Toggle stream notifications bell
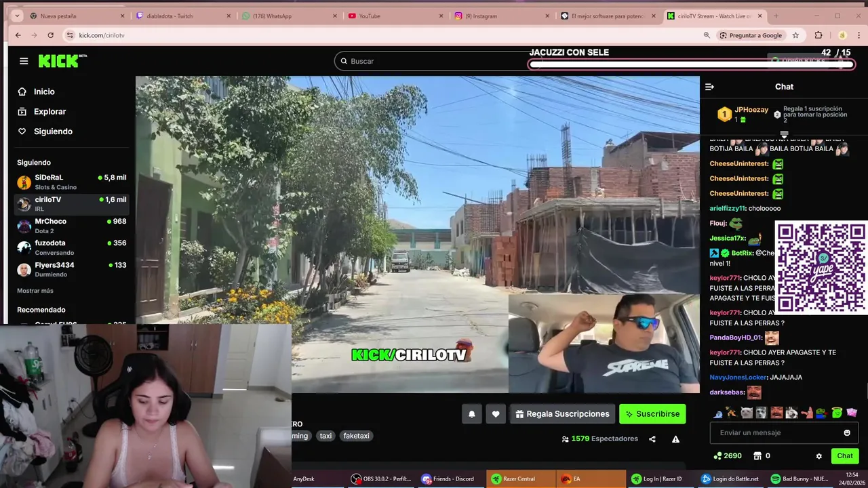 [472, 414]
